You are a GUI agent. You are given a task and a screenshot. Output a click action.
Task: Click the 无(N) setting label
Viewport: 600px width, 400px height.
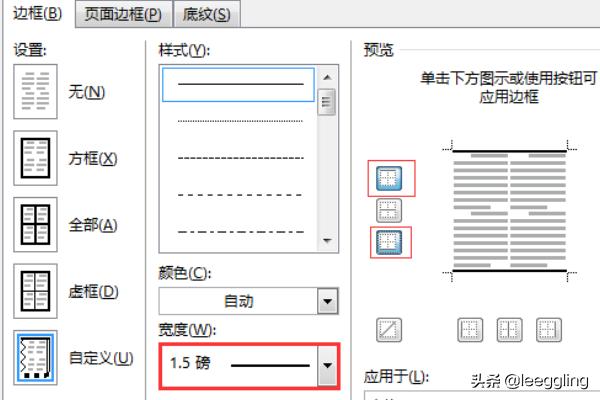(x=86, y=92)
